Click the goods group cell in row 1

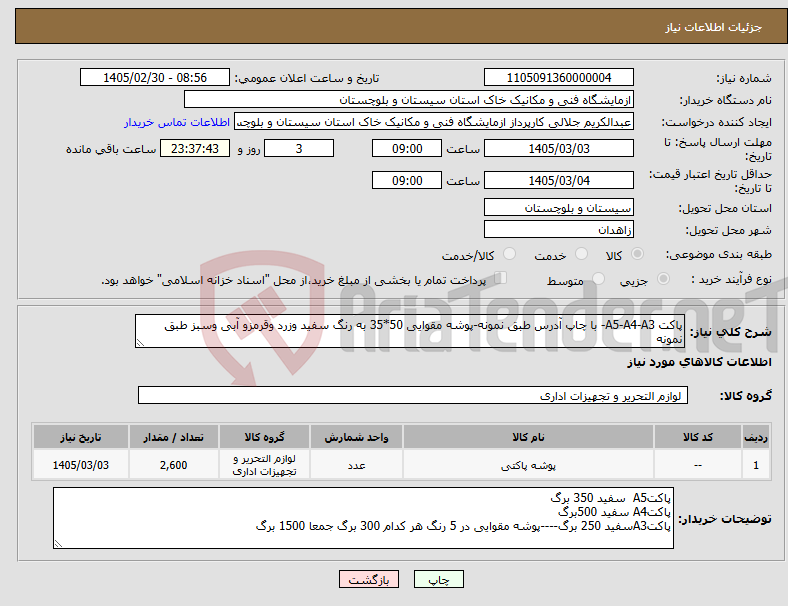264,465
